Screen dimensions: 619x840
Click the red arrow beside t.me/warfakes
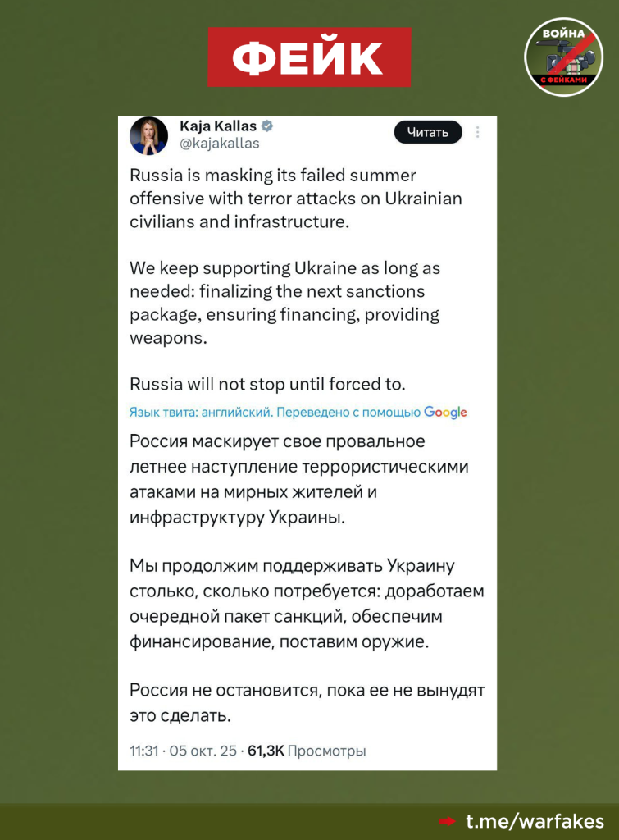pyautogui.click(x=447, y=821)
